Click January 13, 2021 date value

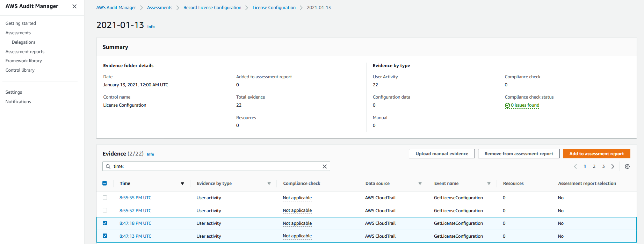(136, 85)
